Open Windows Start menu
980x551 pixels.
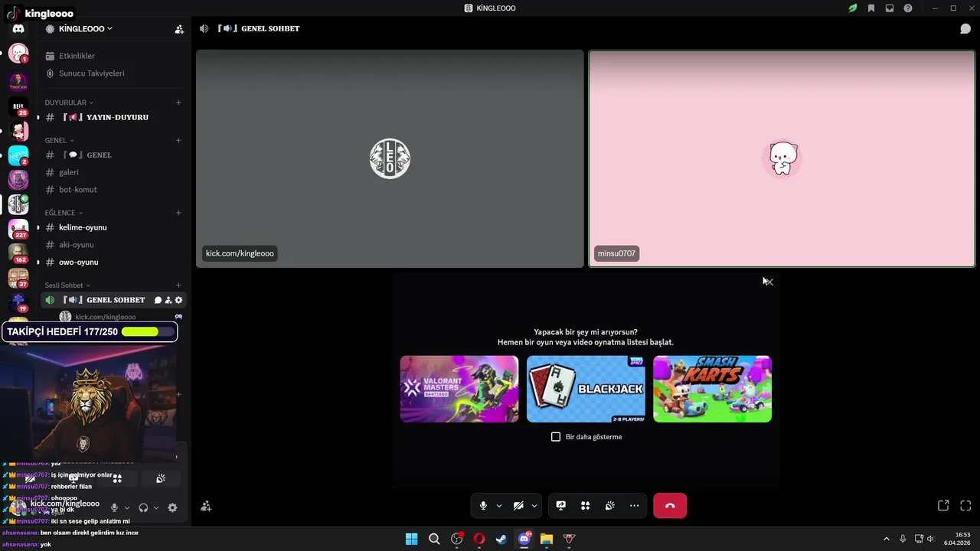click(411, 539)
